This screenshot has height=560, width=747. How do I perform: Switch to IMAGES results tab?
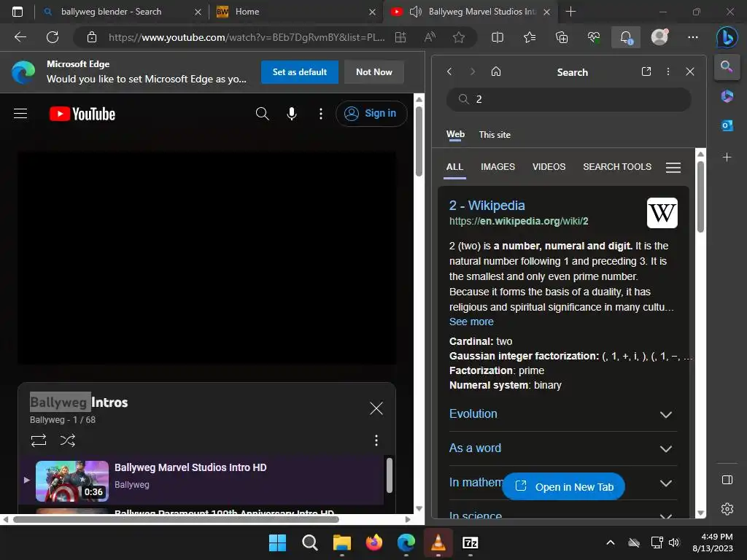498,167
